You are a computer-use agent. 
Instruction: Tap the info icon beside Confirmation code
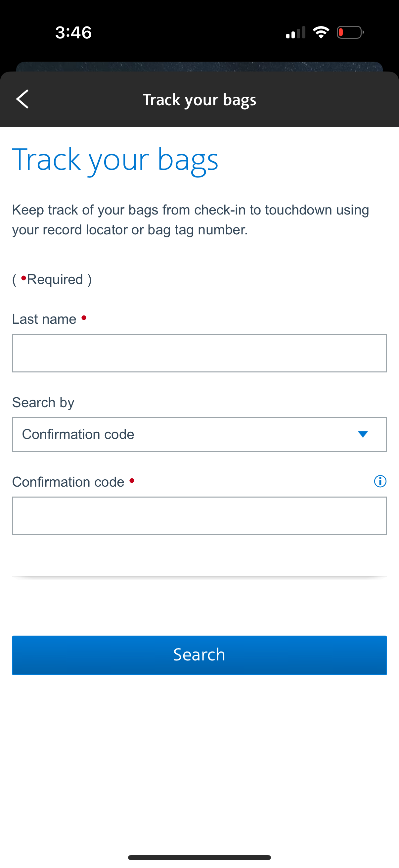point(380,481)
